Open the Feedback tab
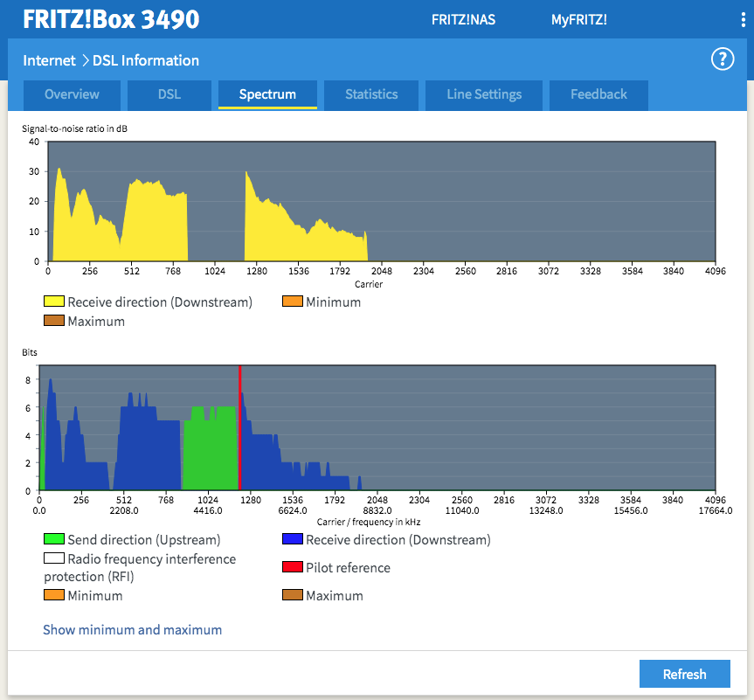Screen dimensions: 754x700 (x=598, y=94)
